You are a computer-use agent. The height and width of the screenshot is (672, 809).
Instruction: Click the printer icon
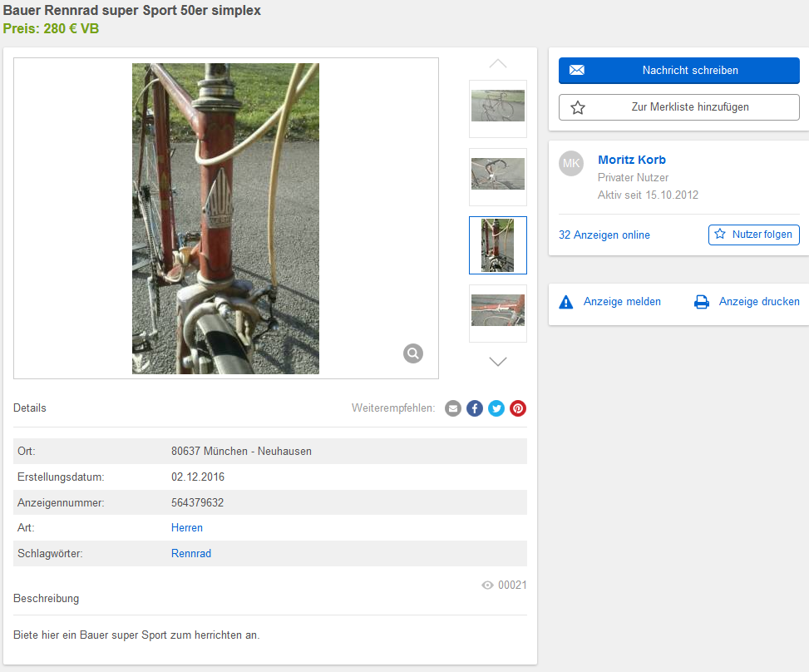[x=702, y=302]
